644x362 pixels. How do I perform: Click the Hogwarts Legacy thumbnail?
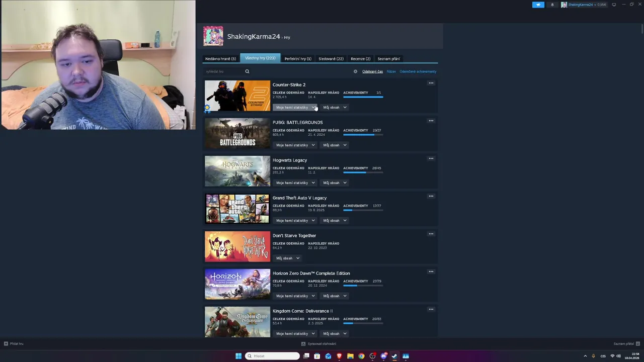point(237,171)
